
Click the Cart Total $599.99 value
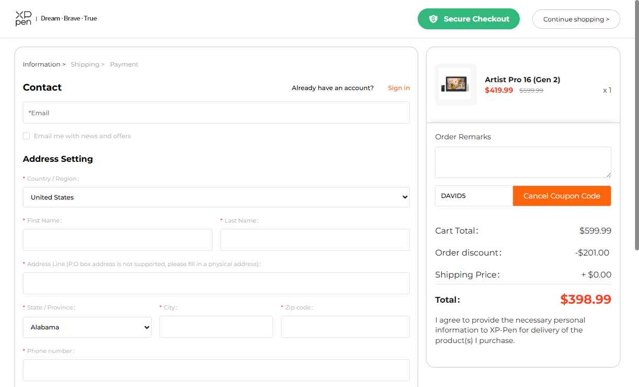595,231
